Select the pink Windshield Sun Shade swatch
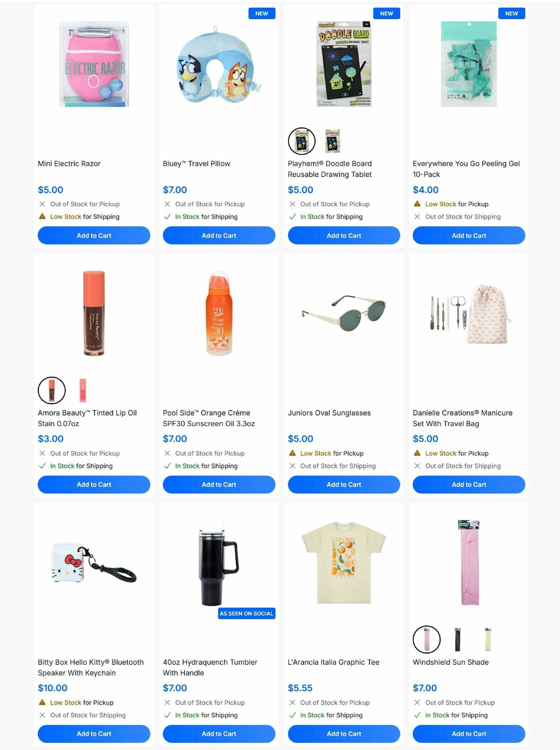 coord(427,639)
